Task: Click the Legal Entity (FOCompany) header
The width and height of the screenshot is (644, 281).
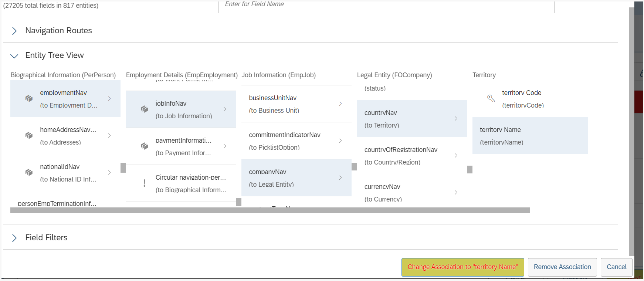Action: [x=394, y=75]
